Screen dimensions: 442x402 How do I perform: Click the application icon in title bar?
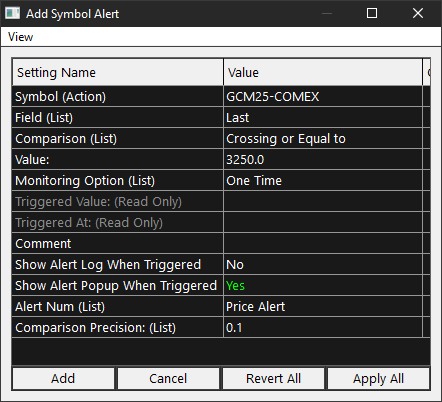click(x=13, y=13)
